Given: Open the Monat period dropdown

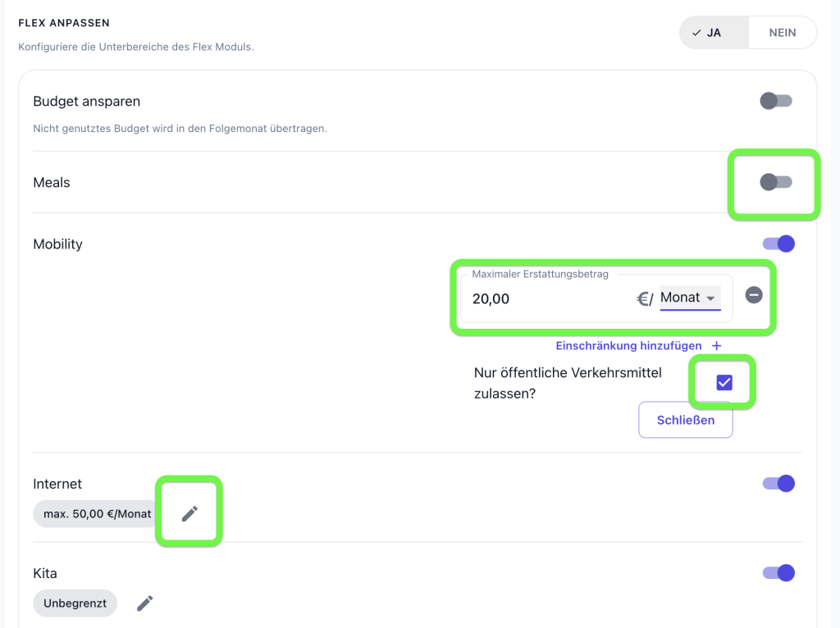Looking at the screenshot, I should click(690, 298).
